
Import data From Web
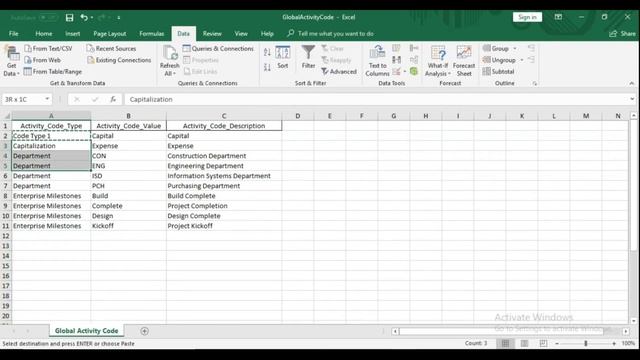coord(42,60)
